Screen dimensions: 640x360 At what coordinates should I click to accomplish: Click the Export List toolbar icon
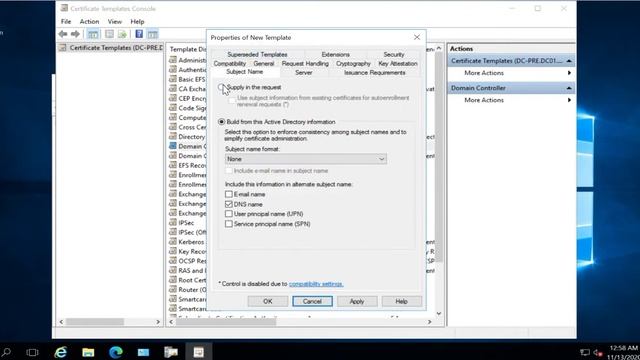122,34
